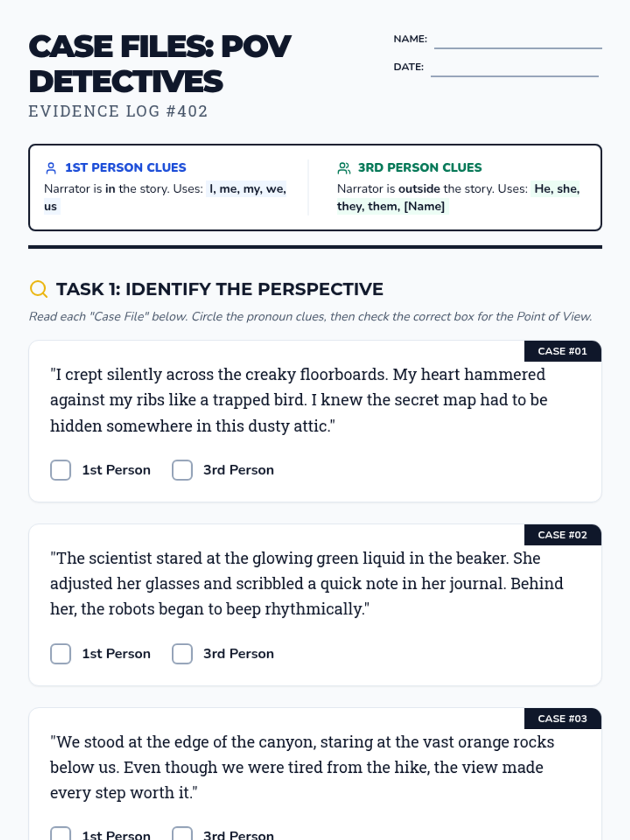Click the single-person icon beside 1st Person Clues
The height and width of the screenshot is (840, 630).
tap(51, 168)
